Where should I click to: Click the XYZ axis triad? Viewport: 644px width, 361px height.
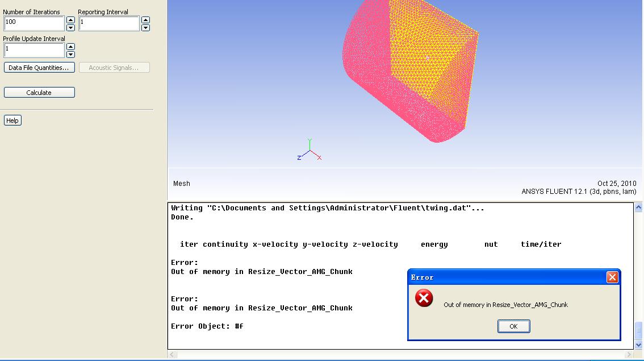[x=310, y=150]
